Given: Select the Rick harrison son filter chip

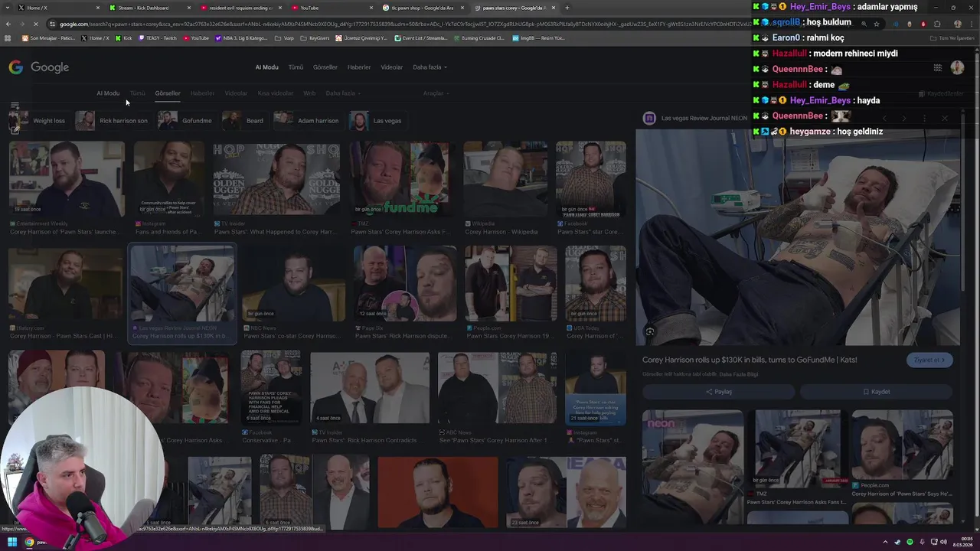Looking at the screenshot, I should point(113,120).
